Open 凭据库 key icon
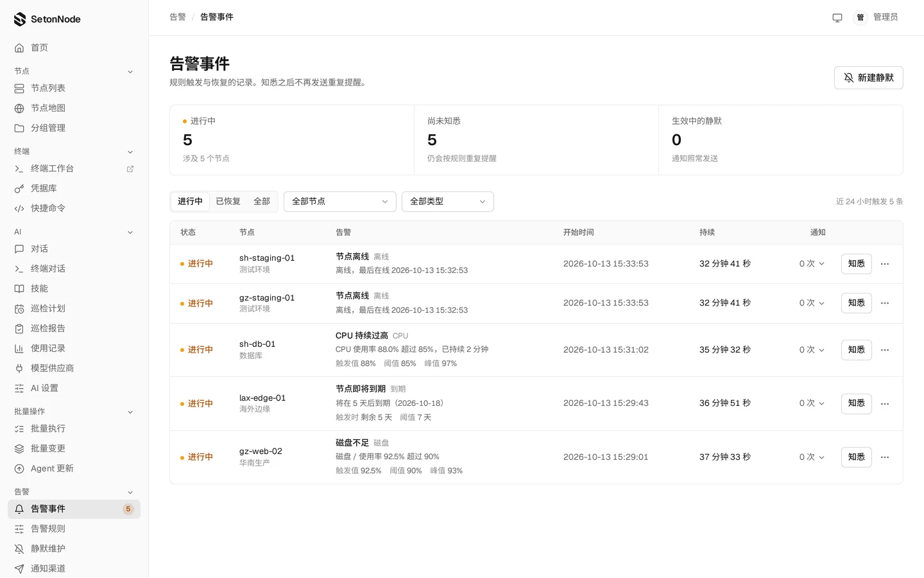The width and height of the screenshot is (924, 578). point(19,189)
